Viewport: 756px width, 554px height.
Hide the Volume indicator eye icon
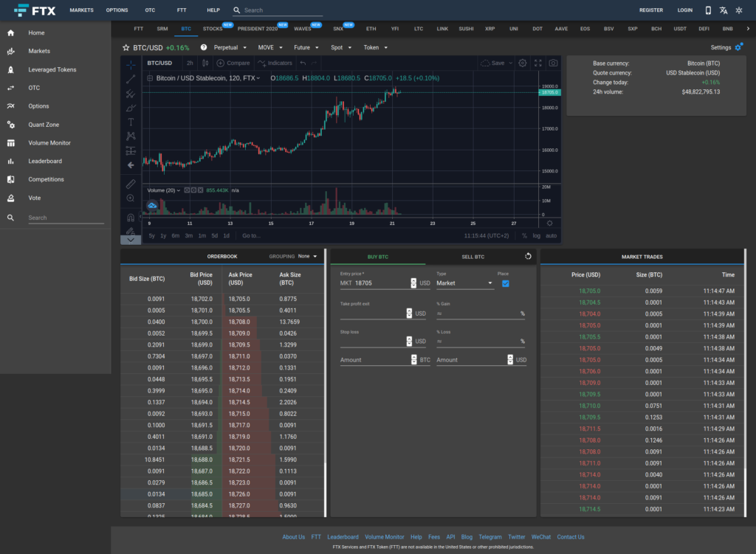[187, 190]
